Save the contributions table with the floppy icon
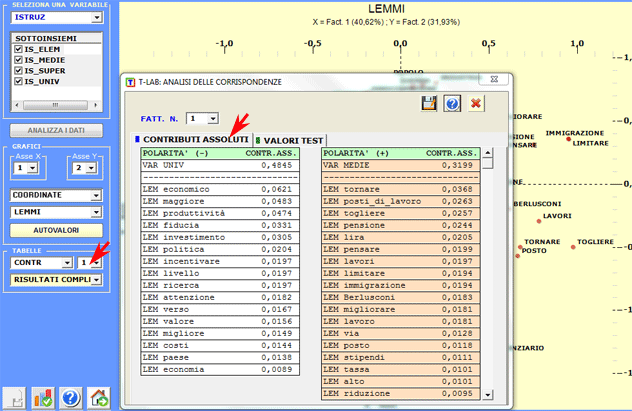 click(x=429, y=104)
